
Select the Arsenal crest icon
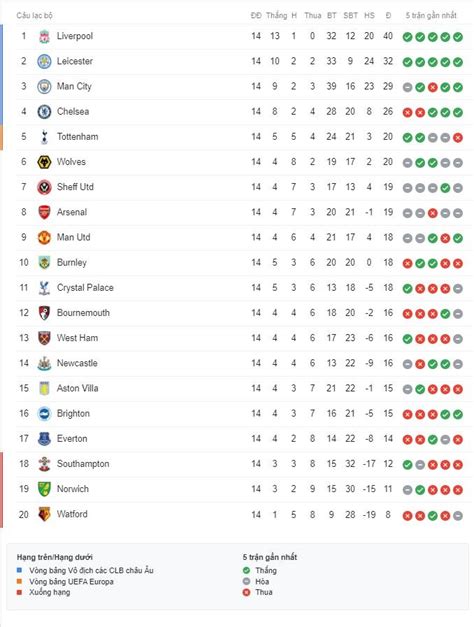click(x=44, y=212)
